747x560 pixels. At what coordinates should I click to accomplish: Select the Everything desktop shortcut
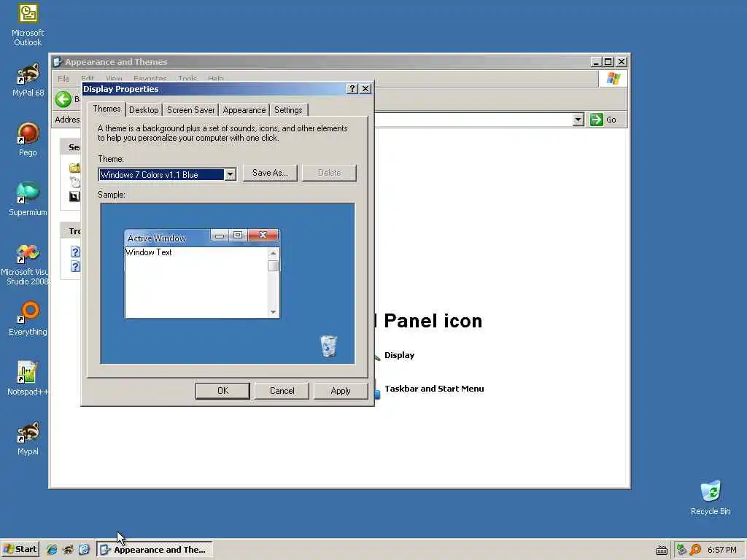(28, 319)
